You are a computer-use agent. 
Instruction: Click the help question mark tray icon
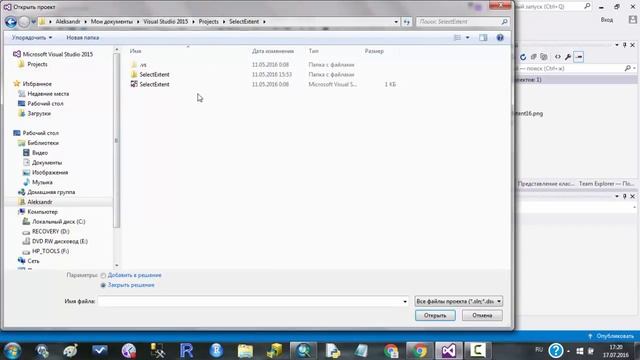click(556, 350)
